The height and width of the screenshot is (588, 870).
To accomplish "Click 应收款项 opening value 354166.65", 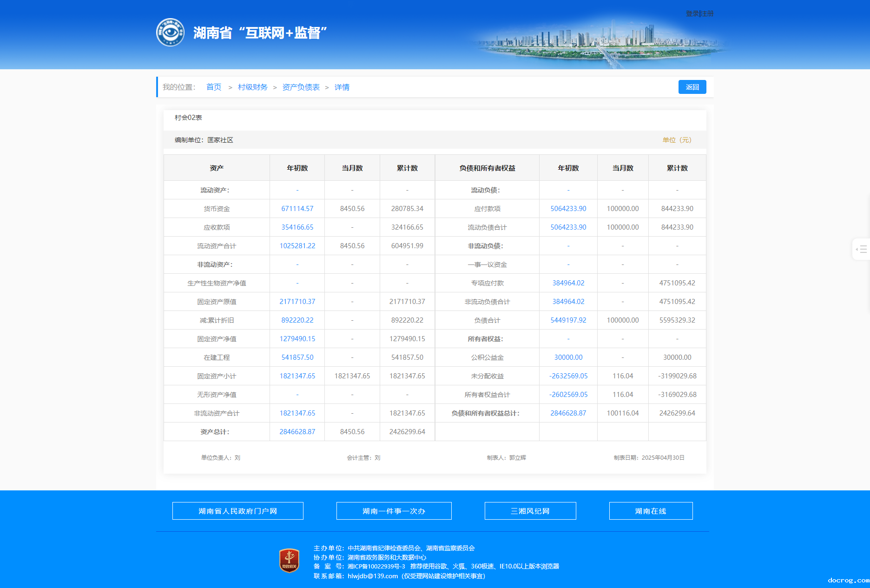I will tap(297, 227).
